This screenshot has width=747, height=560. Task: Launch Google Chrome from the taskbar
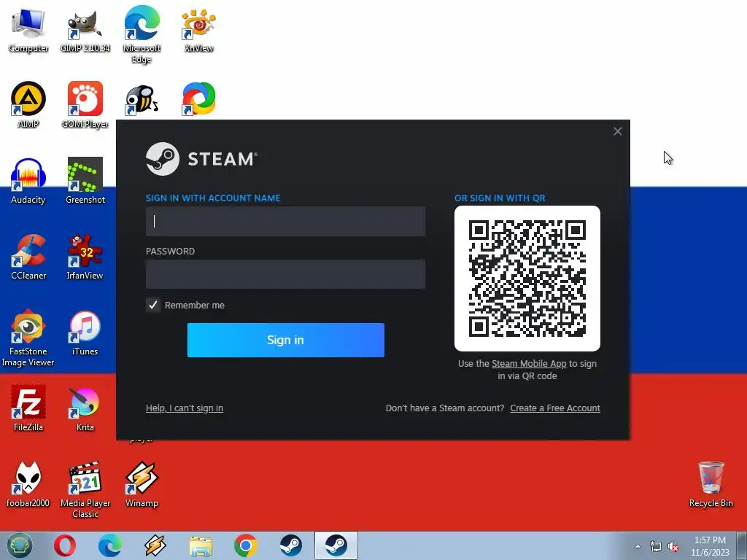tap(246, 545)
